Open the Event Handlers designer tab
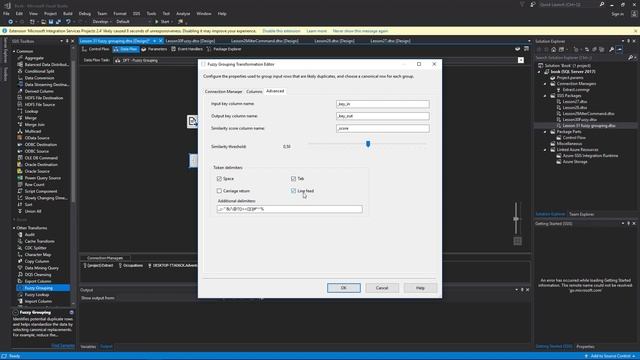Image resolution: width=640 pixels, height=360 pixels. tap(187, 49)
